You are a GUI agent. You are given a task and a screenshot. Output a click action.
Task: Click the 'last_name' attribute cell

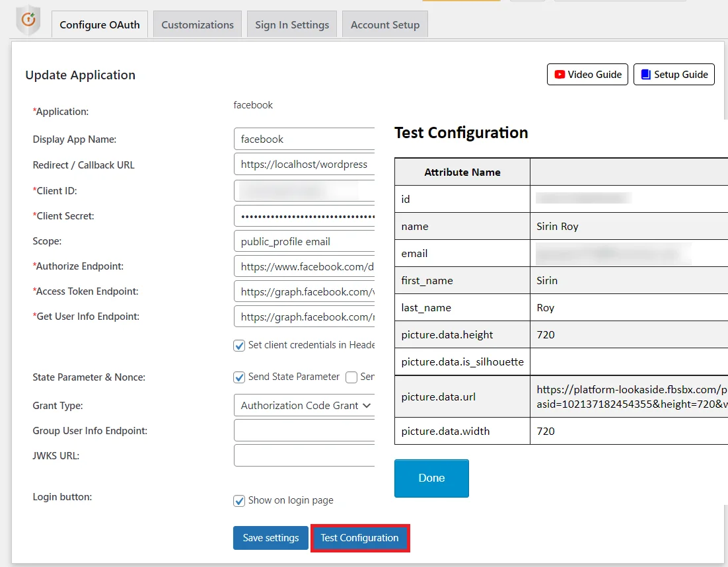click(x=462, y=307)
